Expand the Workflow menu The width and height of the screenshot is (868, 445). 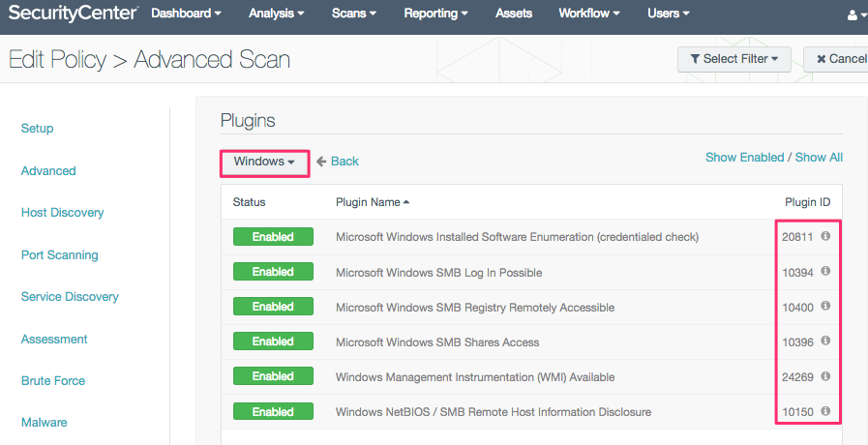(589, 14)
